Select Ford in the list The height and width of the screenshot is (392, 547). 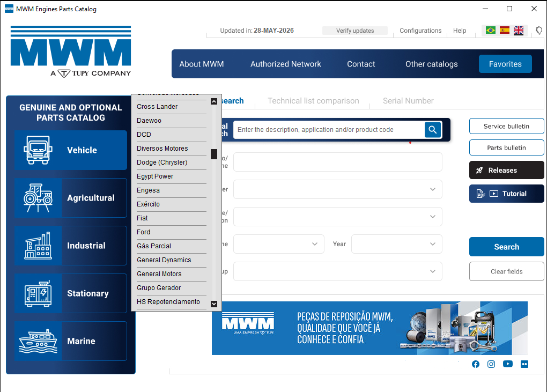tap(171, 232)
